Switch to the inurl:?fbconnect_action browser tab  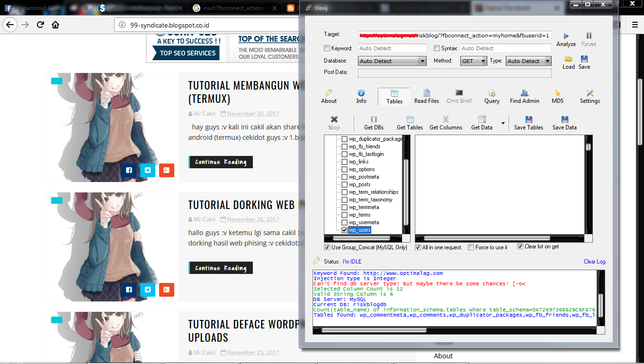click(x=234, y=8)
